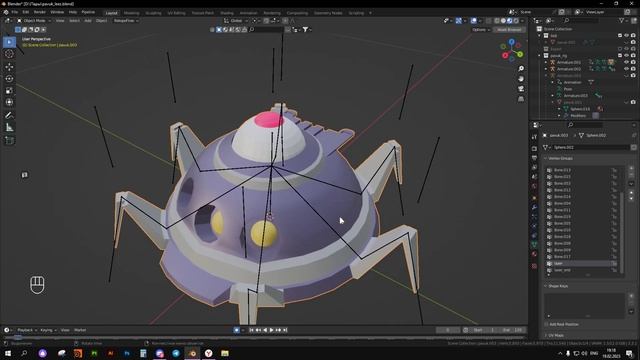Select the Add Cube tool
This screenshot has height=360, width=640.
pos(9,141)
